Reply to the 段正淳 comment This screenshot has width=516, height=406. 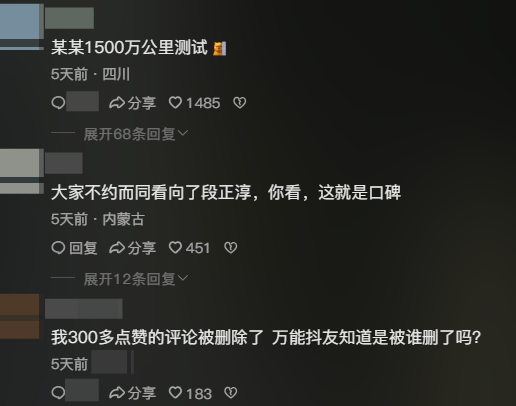point(74,248)
